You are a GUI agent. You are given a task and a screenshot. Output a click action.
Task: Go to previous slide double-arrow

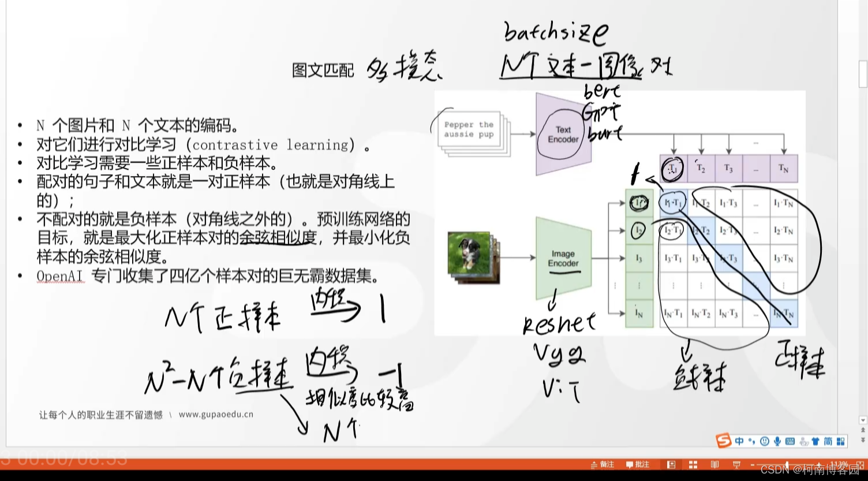863,430
